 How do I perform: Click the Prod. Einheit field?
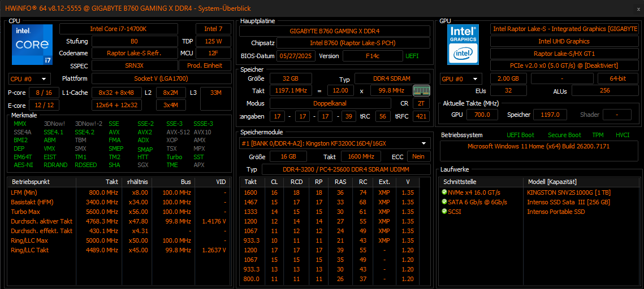(x=205, y=65)
